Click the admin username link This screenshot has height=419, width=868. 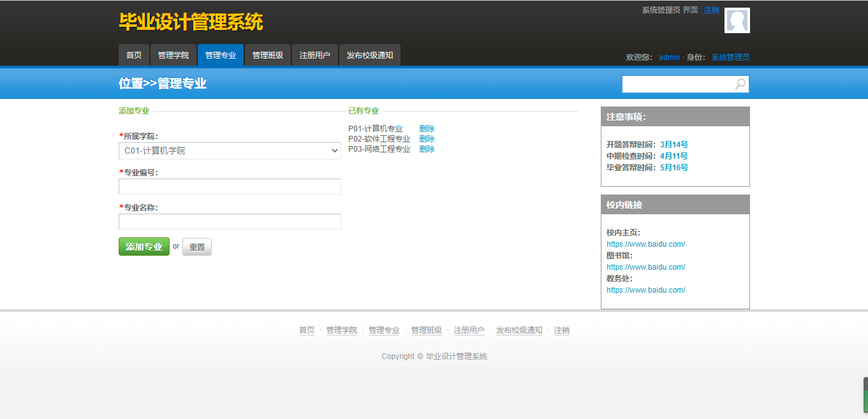[x=669, y=57]
